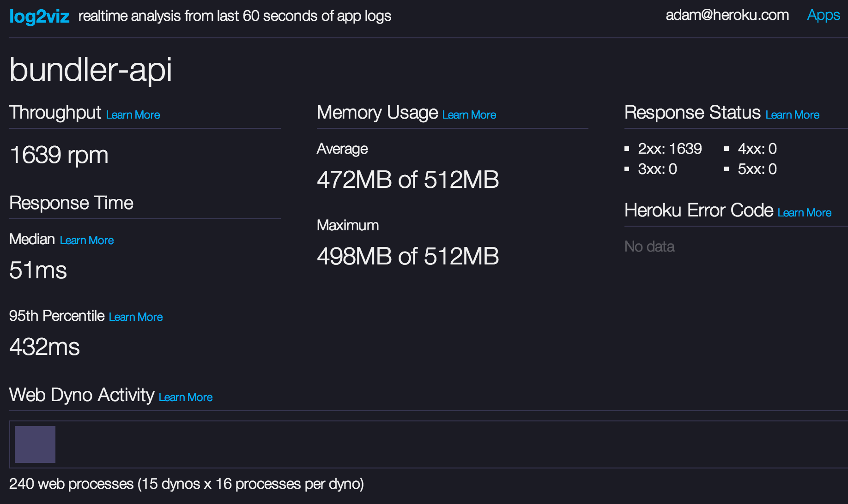Select the 4xx: 0 status entry

pyautogui.click(x=757, y=149)
